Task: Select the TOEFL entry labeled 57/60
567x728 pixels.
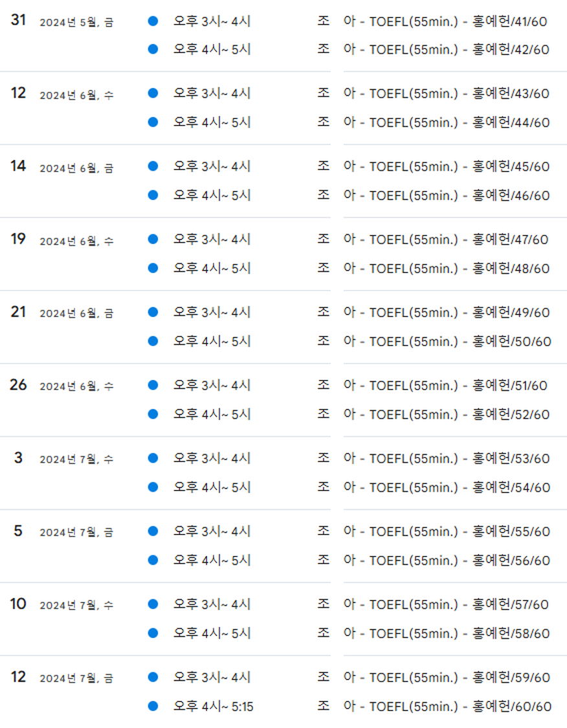Action: (x=433, y=604)
